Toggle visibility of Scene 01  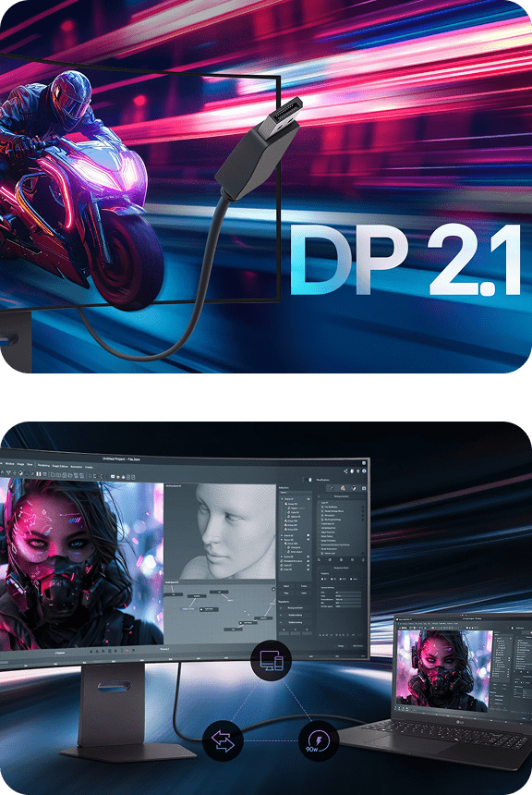[308, 499]
